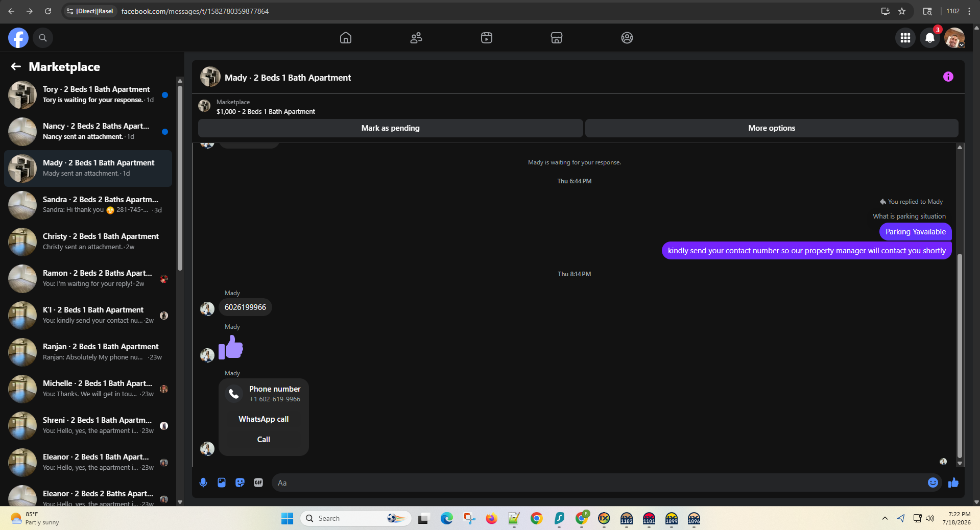Screen dimensions: 980x530
Task: Bookmark this page with the star
Action: [902, 11]
